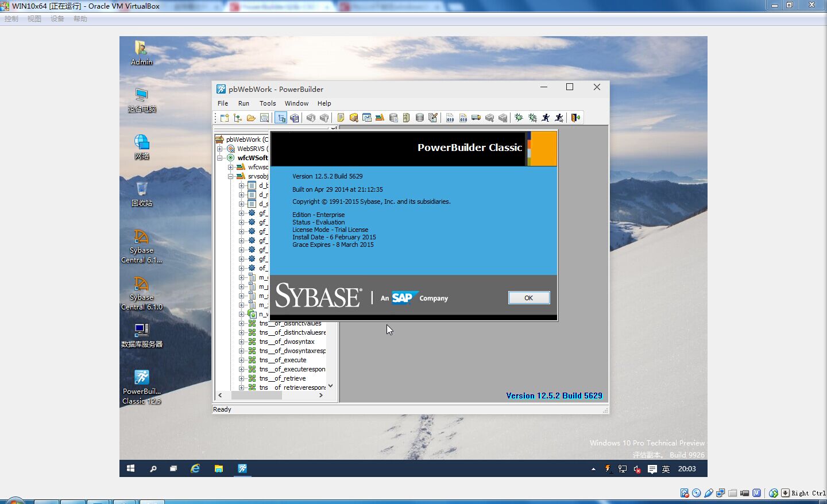Click the Previous Error toolbar icon
The height and width of the screenshot is (504, 827).
pos(324,118)
